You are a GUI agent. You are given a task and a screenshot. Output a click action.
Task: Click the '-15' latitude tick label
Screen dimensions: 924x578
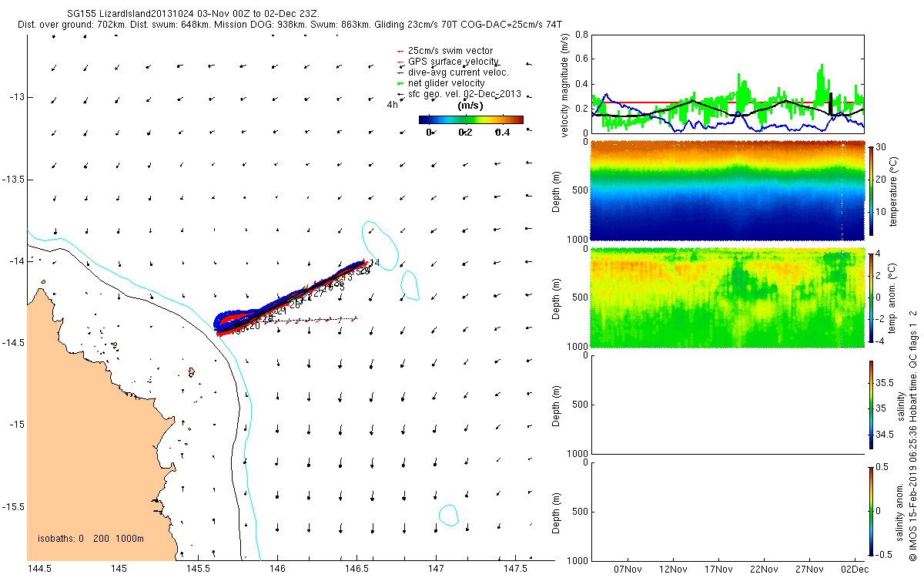click(17, 425)
